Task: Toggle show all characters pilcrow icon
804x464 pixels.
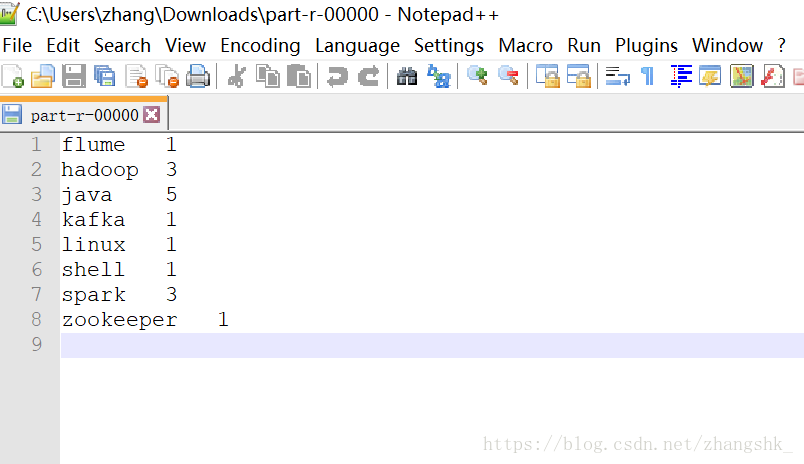Action: [x=648, y=76]
